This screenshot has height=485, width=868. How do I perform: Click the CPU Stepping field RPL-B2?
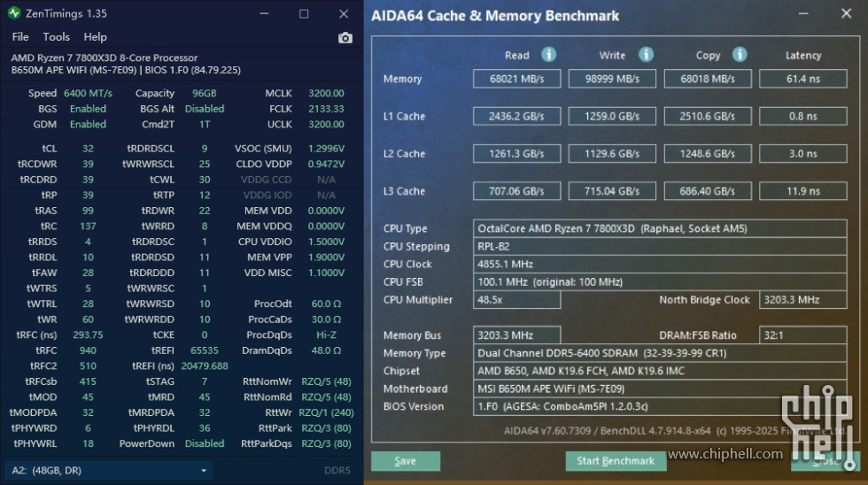click(660, 246)
